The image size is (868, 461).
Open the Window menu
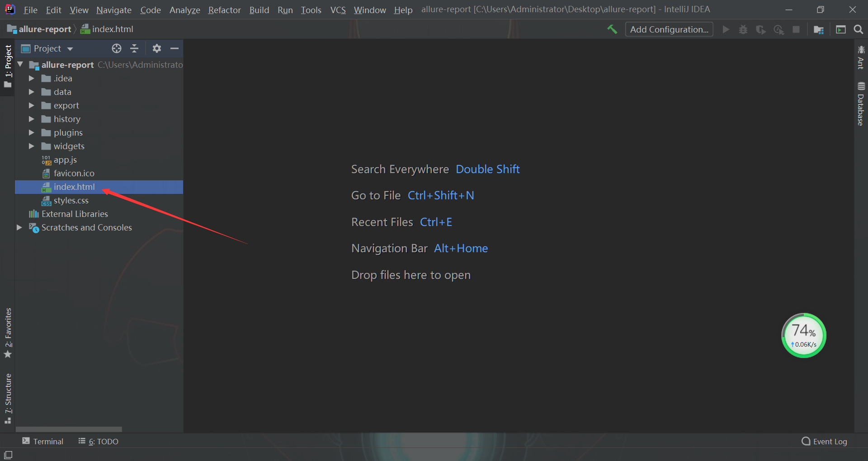click(x=370, y=9)
